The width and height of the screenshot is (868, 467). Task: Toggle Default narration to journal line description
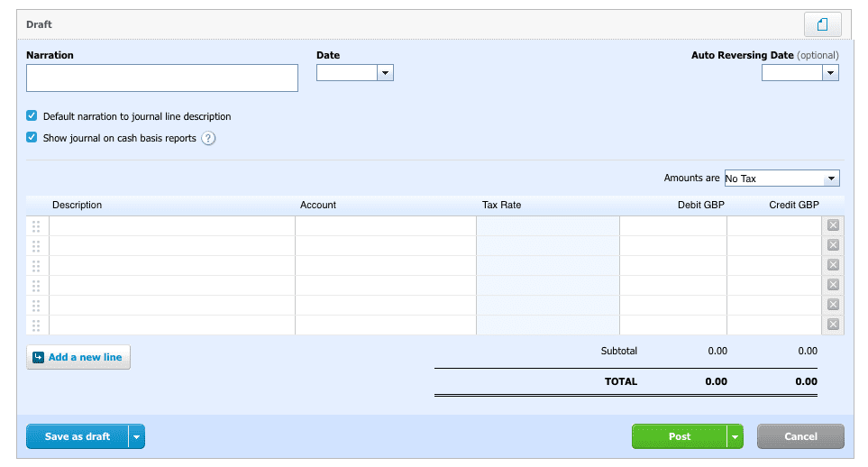(32, 115)
